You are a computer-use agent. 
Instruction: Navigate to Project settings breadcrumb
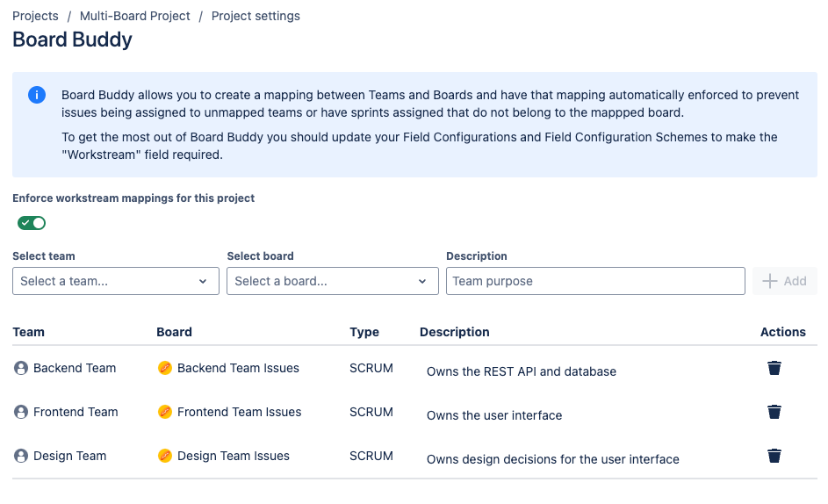(x=256, y=16)
